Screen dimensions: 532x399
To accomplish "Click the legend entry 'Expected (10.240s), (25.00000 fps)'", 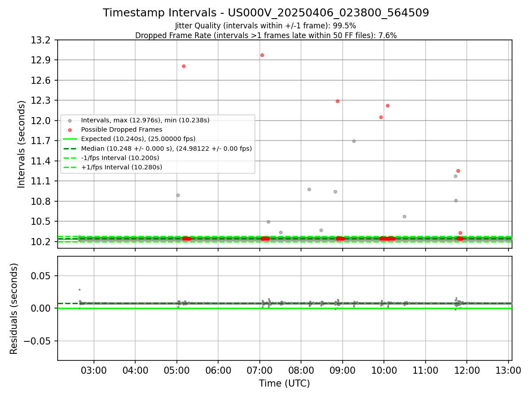I will (138, 139).
